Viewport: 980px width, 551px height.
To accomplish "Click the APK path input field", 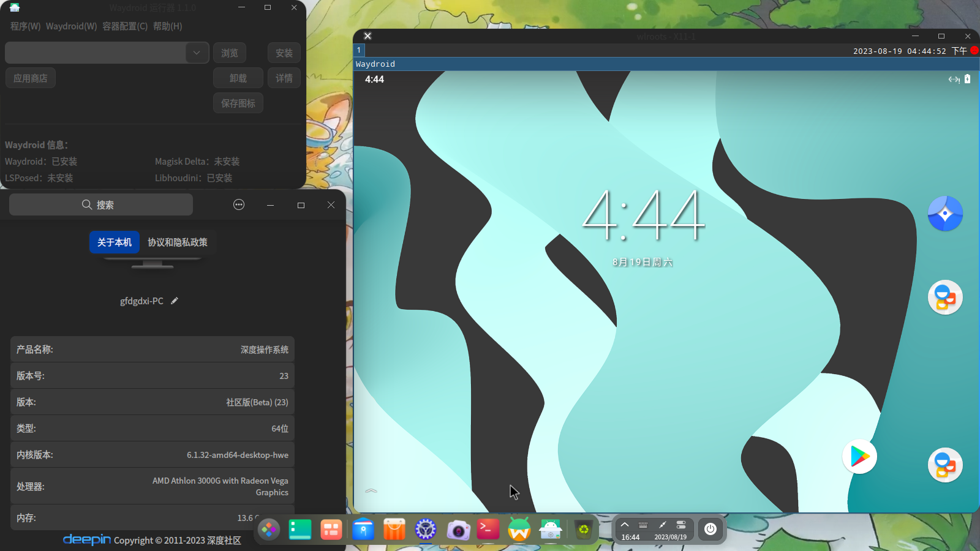I will click(x=96, y=53).
